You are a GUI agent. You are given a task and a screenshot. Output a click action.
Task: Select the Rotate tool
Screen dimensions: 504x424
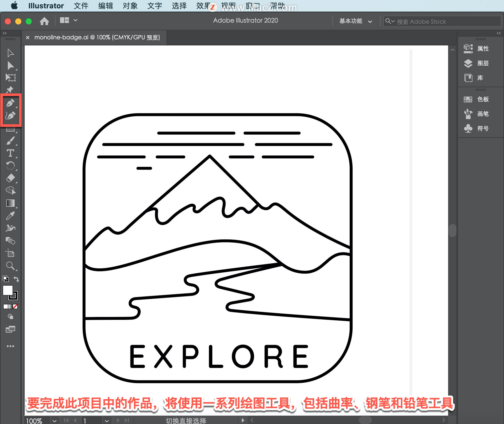10,166
